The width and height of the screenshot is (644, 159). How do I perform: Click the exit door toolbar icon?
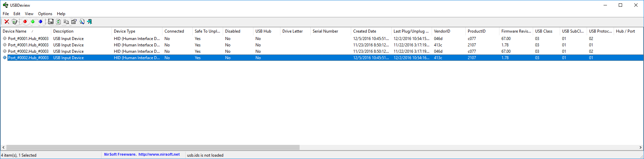pos(89,22)
